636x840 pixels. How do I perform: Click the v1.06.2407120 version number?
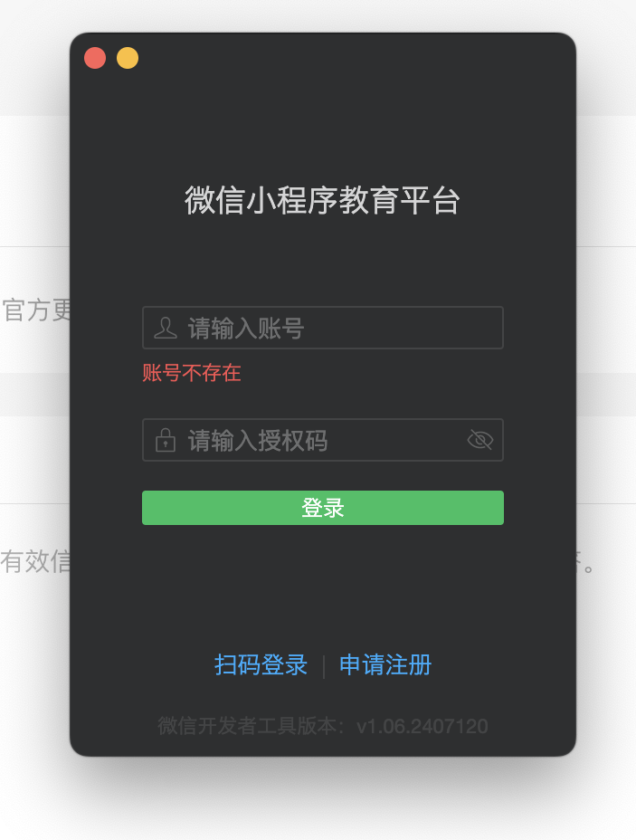coord(422,727)
